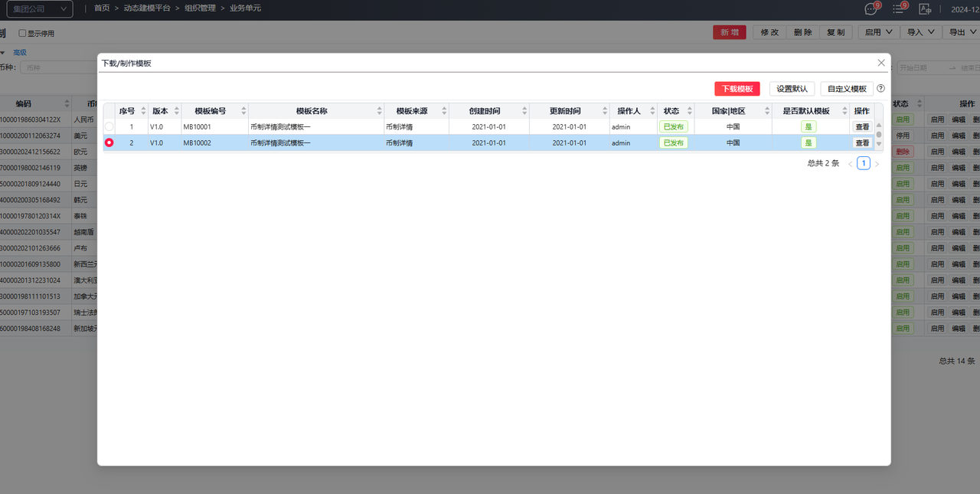Expand the 启用 dropdown button
Viewport: 980px width, 494px height.
(880, 32)
